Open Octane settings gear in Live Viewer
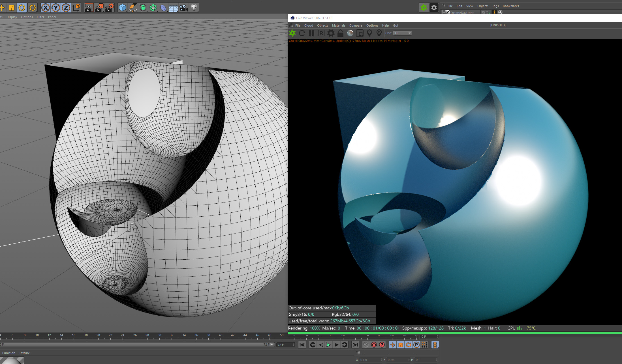 tap(331, 33)
